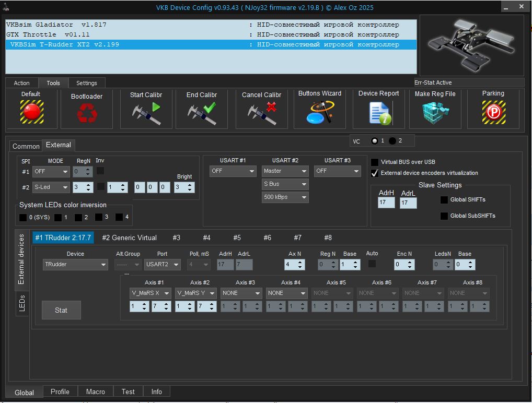This screenshot has width=532, height=403.
Task: Click the app icon in the title bar
Action: click(x=6, y=7)
